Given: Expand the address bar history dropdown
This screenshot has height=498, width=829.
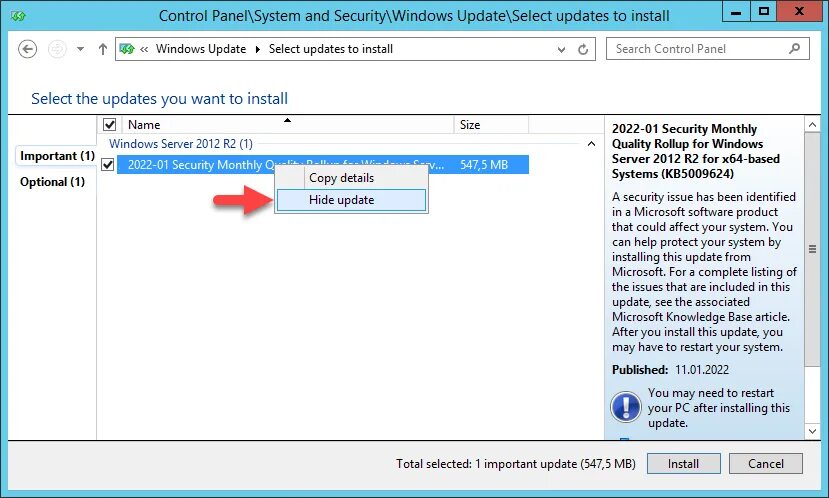Looking at the screenshot, I should 561,49.
